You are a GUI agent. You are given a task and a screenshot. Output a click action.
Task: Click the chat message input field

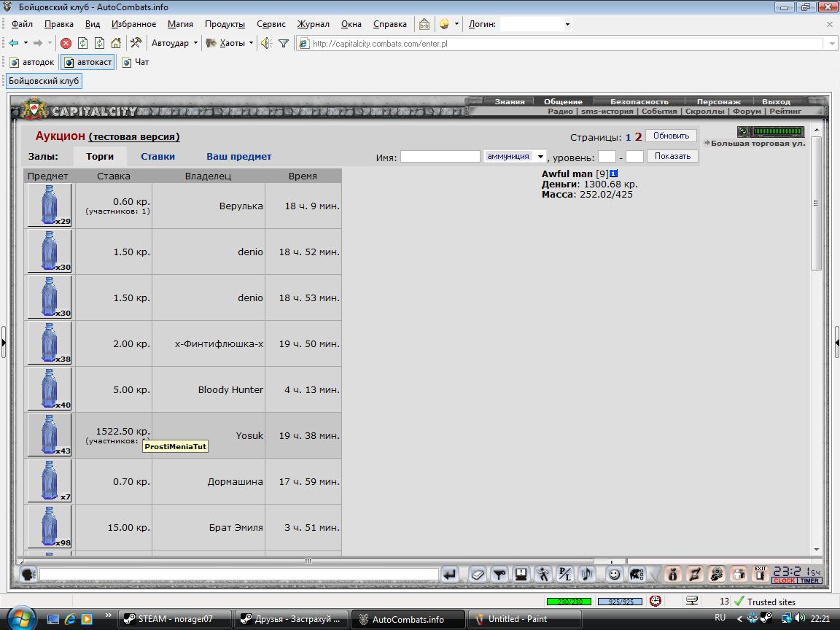point(239,575)
